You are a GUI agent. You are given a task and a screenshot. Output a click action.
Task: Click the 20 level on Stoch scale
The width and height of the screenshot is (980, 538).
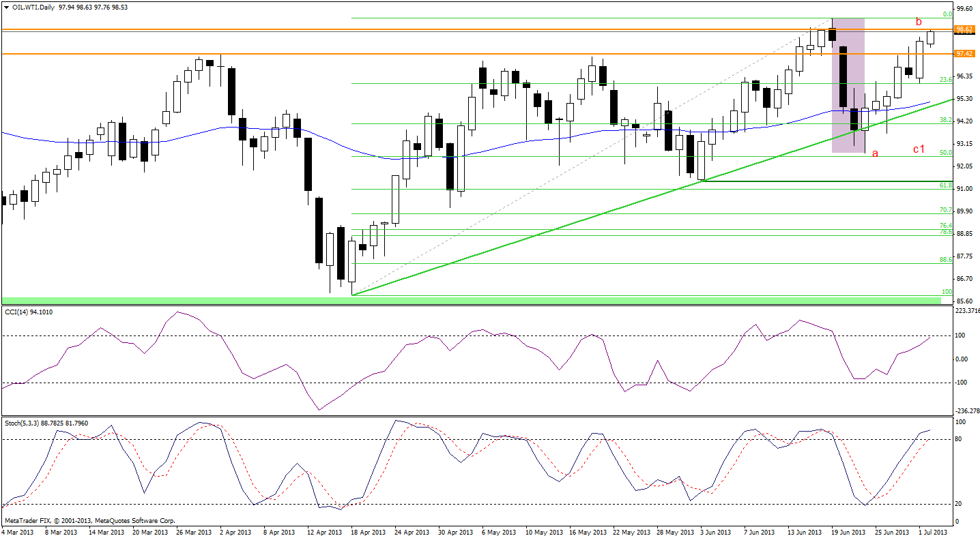click(x=960, y=503)
